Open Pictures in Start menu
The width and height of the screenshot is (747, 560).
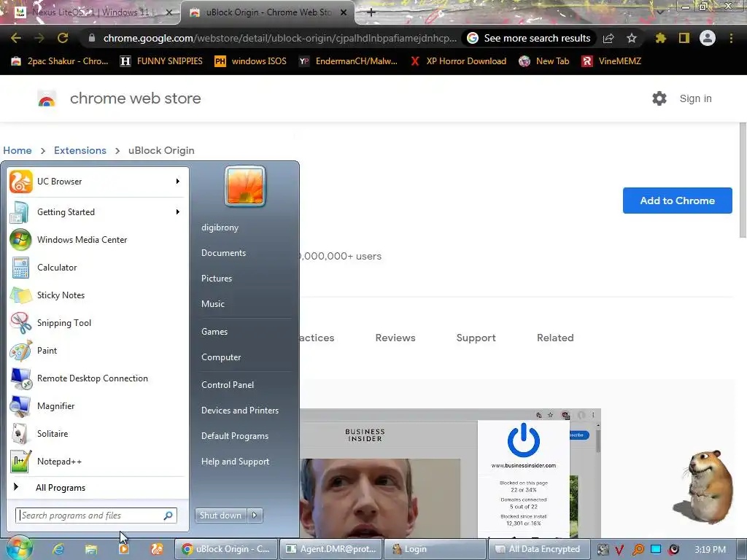pos(216,279)
